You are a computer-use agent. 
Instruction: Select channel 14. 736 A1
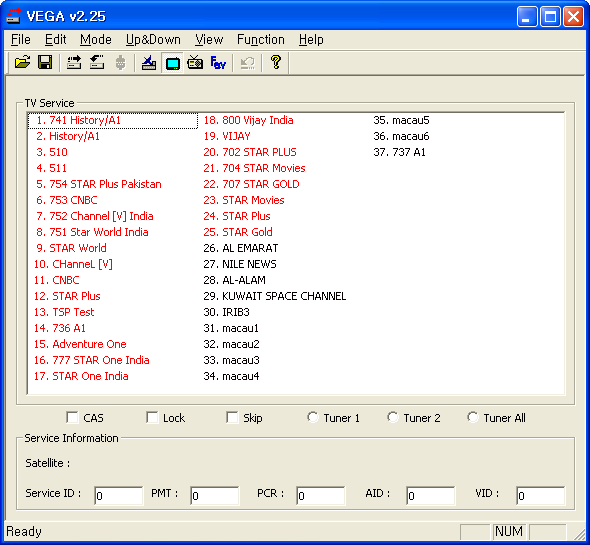pyautogui.click(x=59, y=328)
